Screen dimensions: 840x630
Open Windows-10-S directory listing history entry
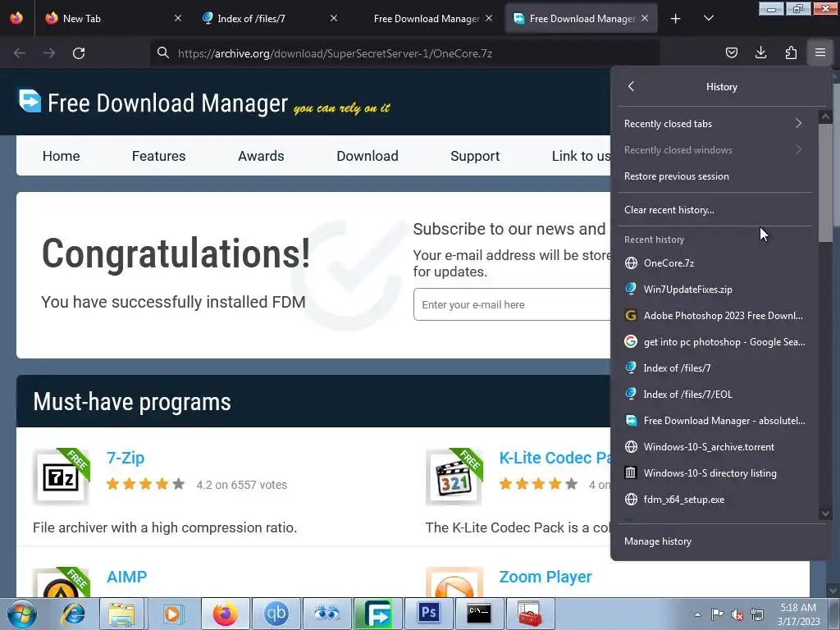coord(714,473)
